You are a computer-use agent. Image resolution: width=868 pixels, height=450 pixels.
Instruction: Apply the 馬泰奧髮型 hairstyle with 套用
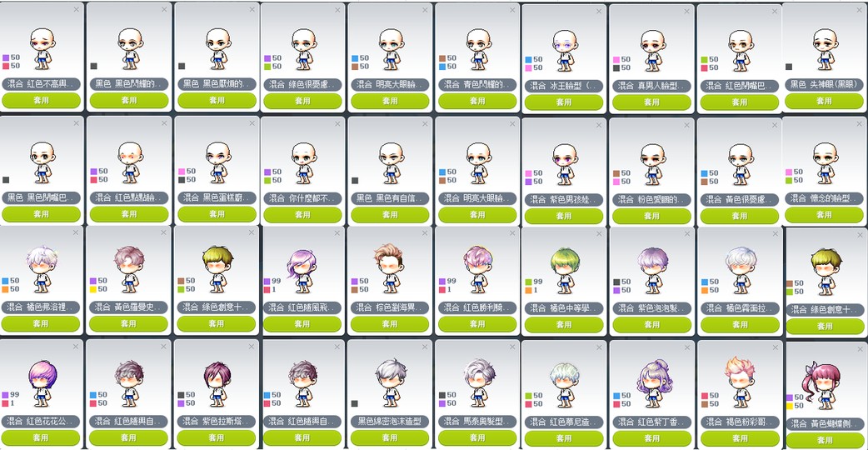click(477, 437)
